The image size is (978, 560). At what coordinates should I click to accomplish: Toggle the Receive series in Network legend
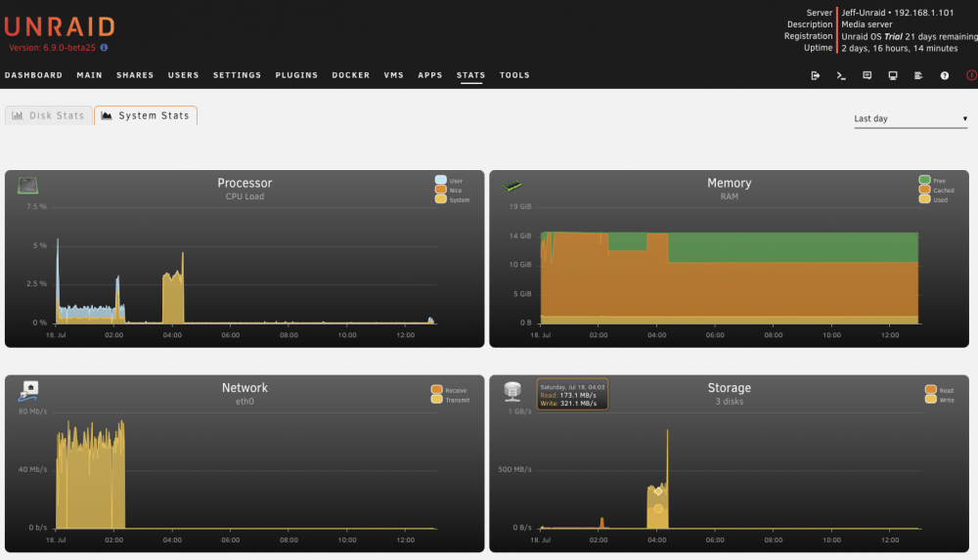449,390
